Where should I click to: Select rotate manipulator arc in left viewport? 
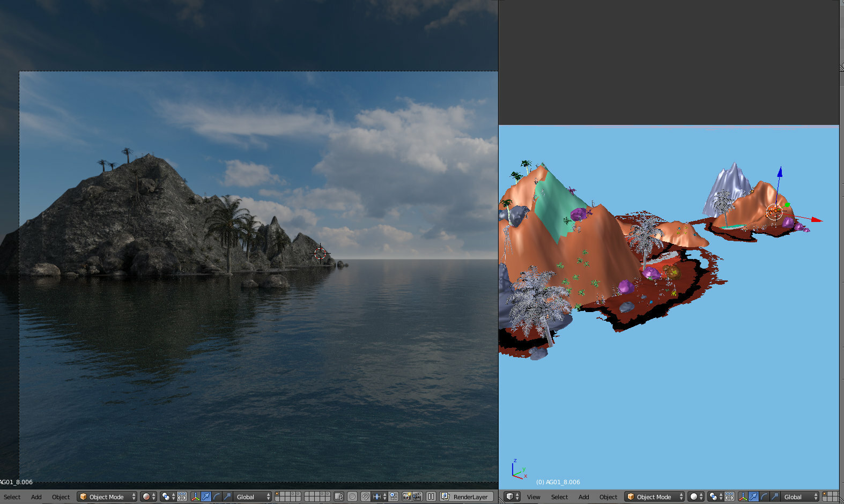(x=217, y=497)
